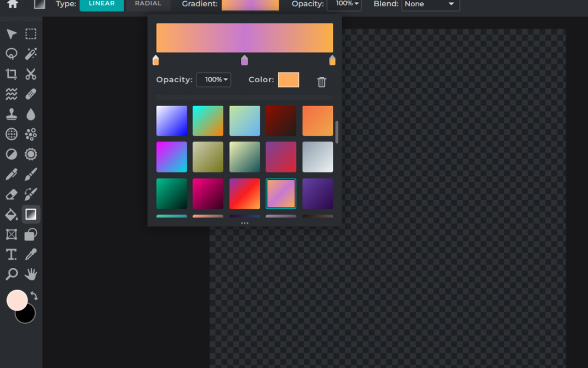Image resolution: width=588 pixels, height=368 pixels.
Task: Open the gradient stop Color swatch
Action: (288, 80)
